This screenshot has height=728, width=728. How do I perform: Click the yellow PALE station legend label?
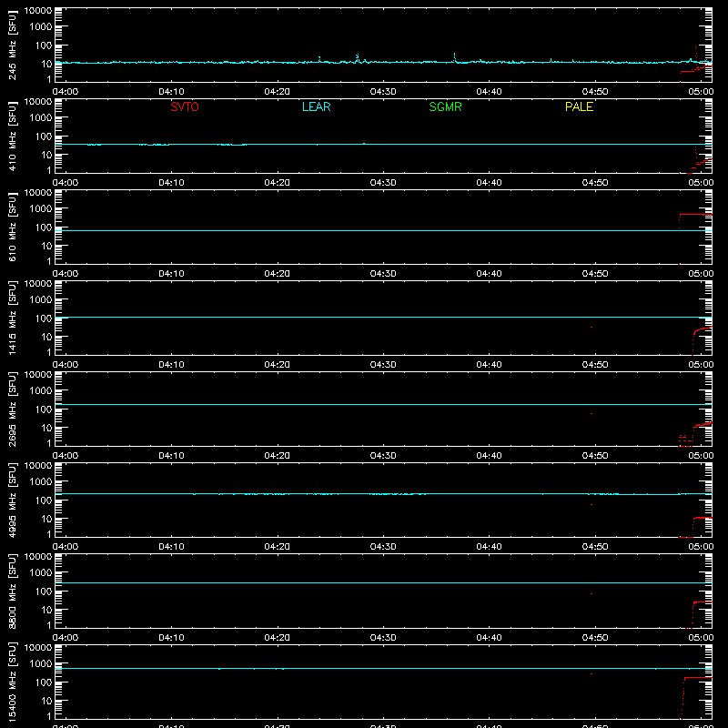[x=579, y=106]
